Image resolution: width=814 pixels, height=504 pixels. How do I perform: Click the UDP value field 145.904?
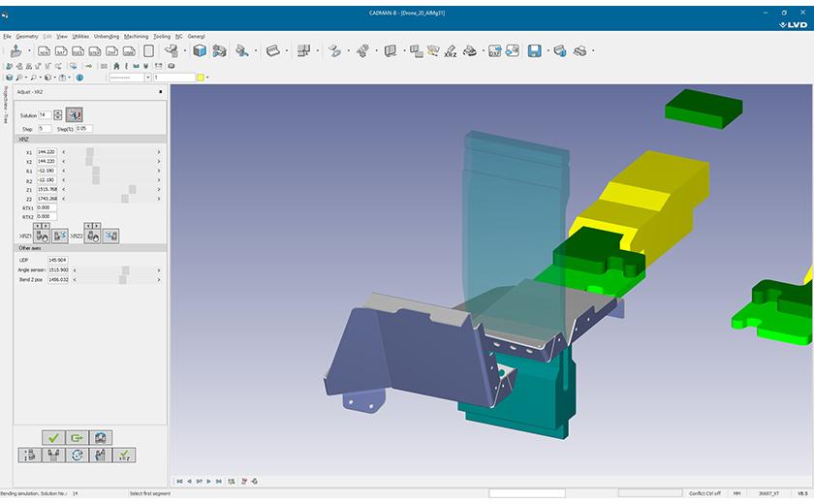pyautogui.click(x=58, y=260)
